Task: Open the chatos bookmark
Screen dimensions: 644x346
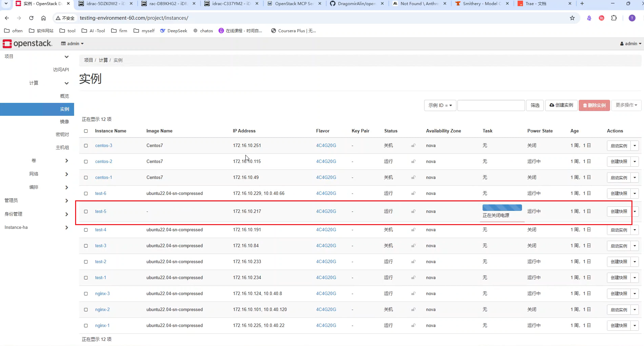Action: click(x=203, y=31)
